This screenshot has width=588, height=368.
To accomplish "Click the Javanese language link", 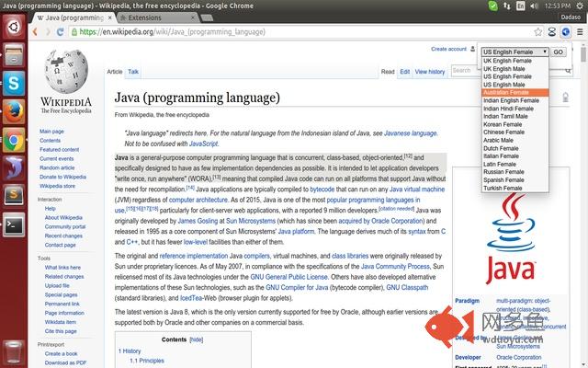I will click(x=411, y=132).
